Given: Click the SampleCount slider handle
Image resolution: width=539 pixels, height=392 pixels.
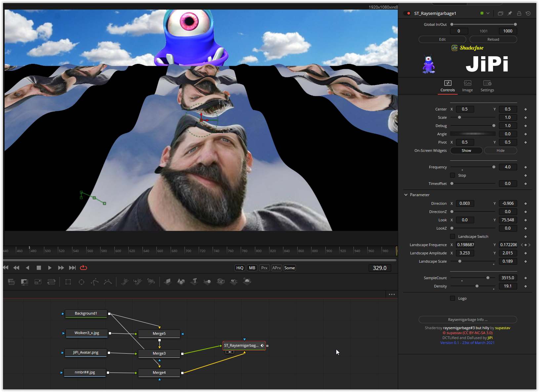Looking at the screenshot, I should 488,278.
